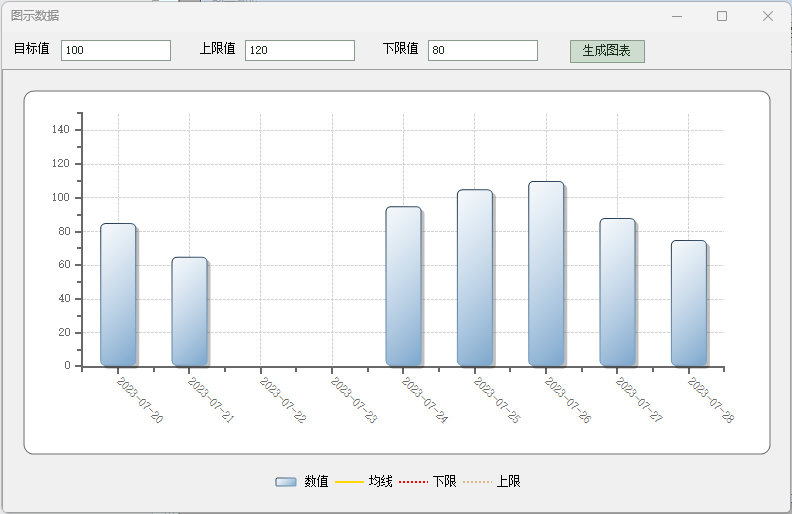The width and height of the screenshot is (792, 514).
Task: Click the 目标值 input field
Action: (116, 50)
